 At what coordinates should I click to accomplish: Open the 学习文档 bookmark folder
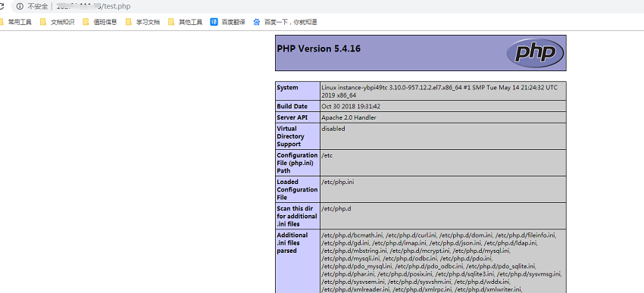pyautogui.click(x=143, y=22)
